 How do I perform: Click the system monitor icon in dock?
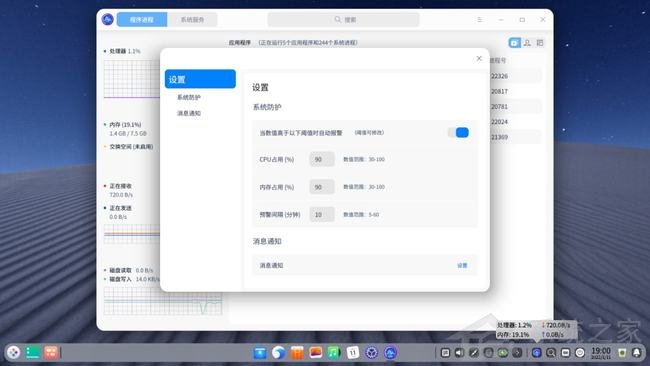coord(390,353)
